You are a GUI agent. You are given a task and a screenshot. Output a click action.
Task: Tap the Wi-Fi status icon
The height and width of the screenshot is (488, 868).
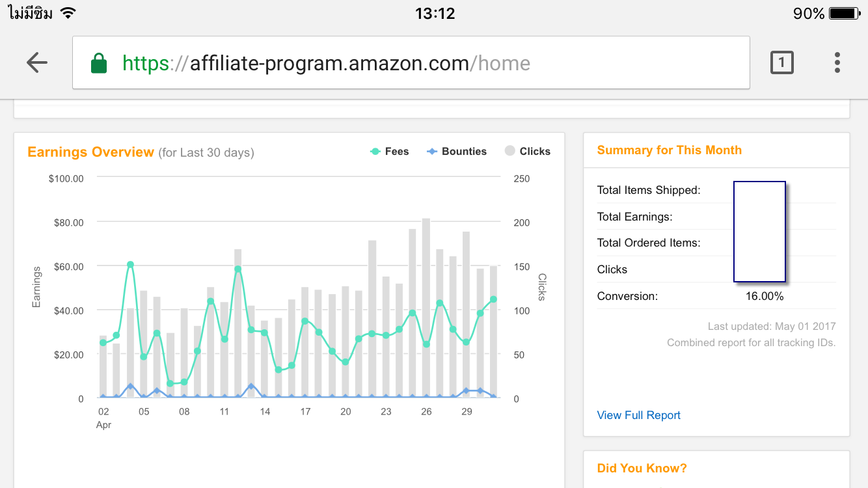click(68, 12)
